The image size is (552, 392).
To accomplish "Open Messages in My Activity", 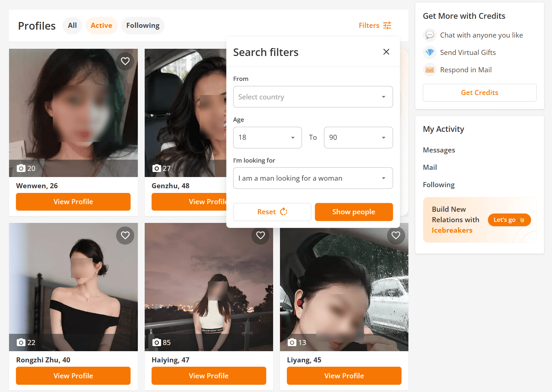I will 439,150.
